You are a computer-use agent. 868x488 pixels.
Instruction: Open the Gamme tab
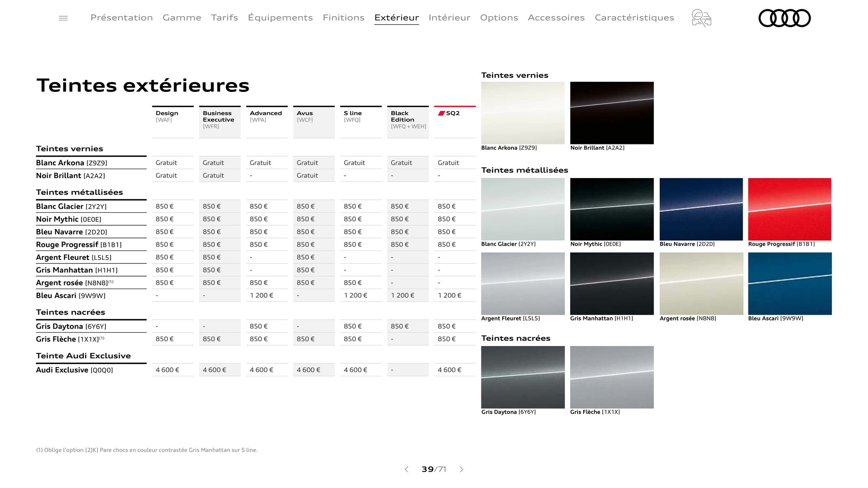182,17
